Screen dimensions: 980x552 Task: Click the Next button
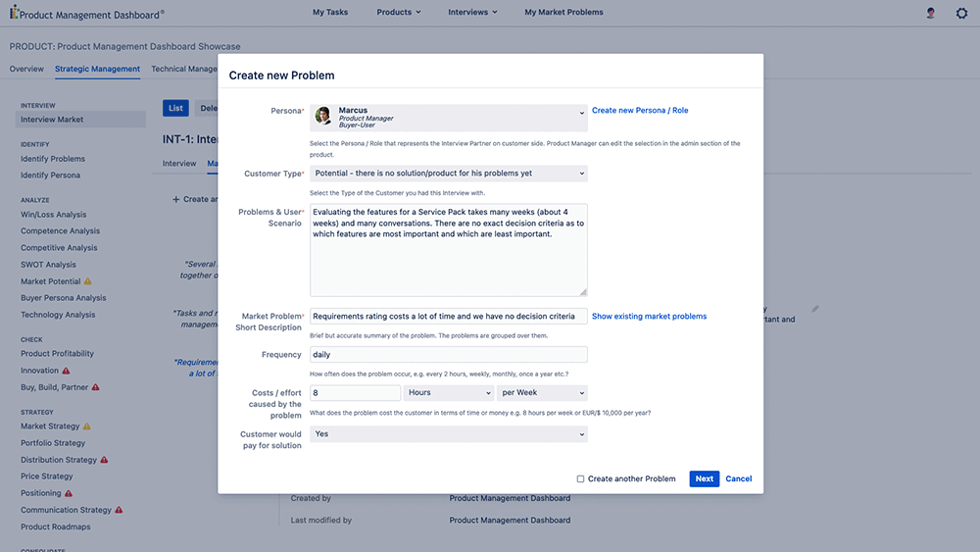705,478
